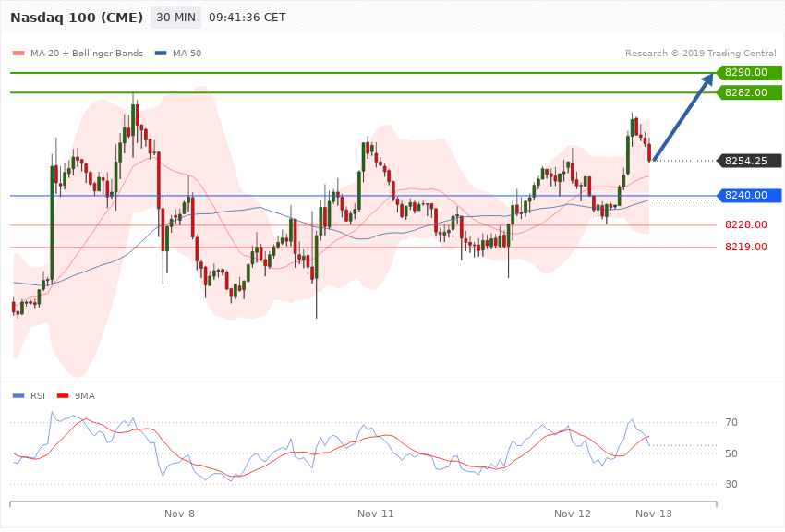Screen dimensions: 785x532
Task: Click the Nov 12 date label
Action: (x=573, y=514)
